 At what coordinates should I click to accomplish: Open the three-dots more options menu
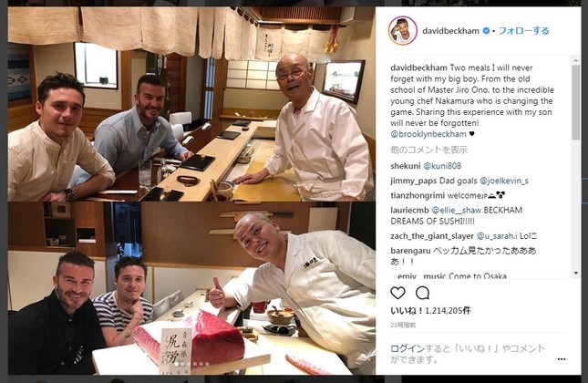point(562,359)
